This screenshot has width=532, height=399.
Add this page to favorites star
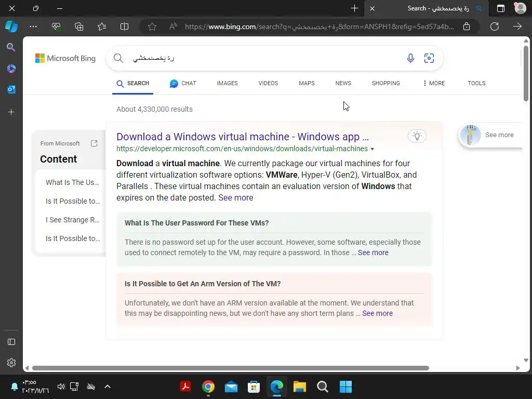coord(152,26)
